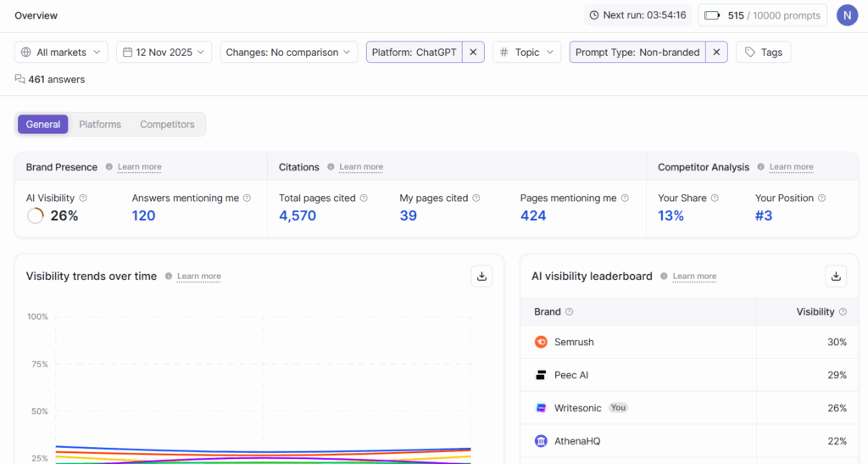The image size is (868, 464).
Task: Click the Overview page title
Action: coord(36,15)
